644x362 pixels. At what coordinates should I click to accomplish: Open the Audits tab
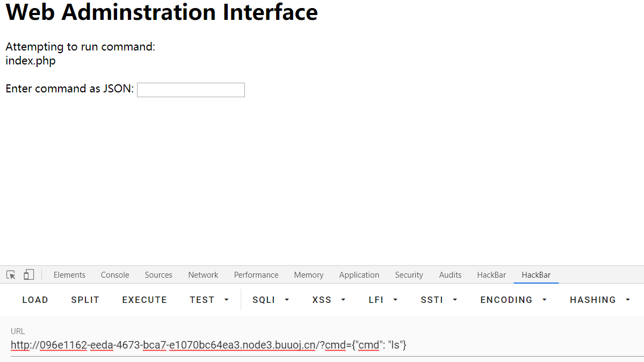point(450,275)
